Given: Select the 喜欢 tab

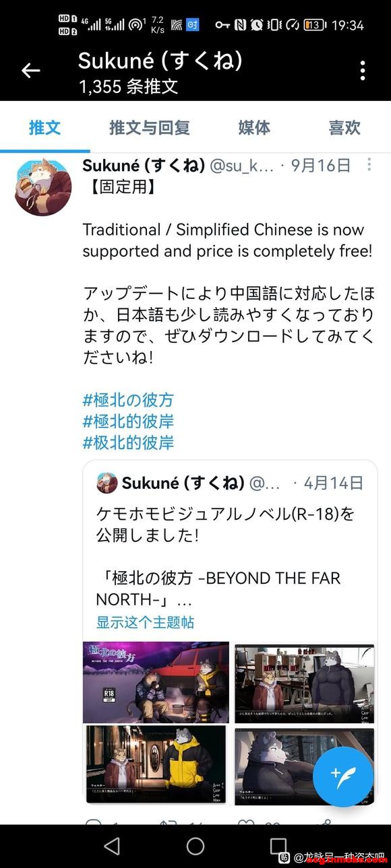Looking at the screenshot, I should tap(344, 127).
